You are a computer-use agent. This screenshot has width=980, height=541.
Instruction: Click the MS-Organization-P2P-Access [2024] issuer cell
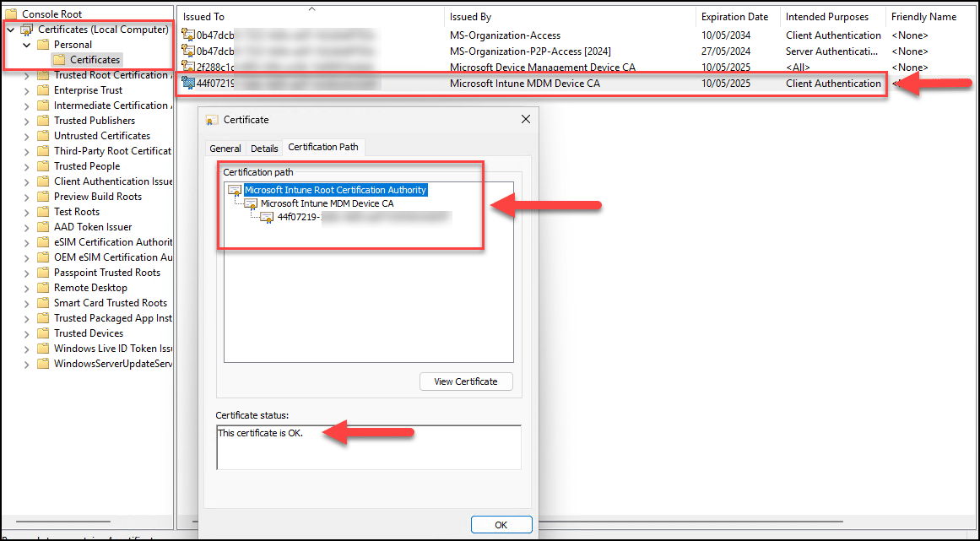pos(530,51)
